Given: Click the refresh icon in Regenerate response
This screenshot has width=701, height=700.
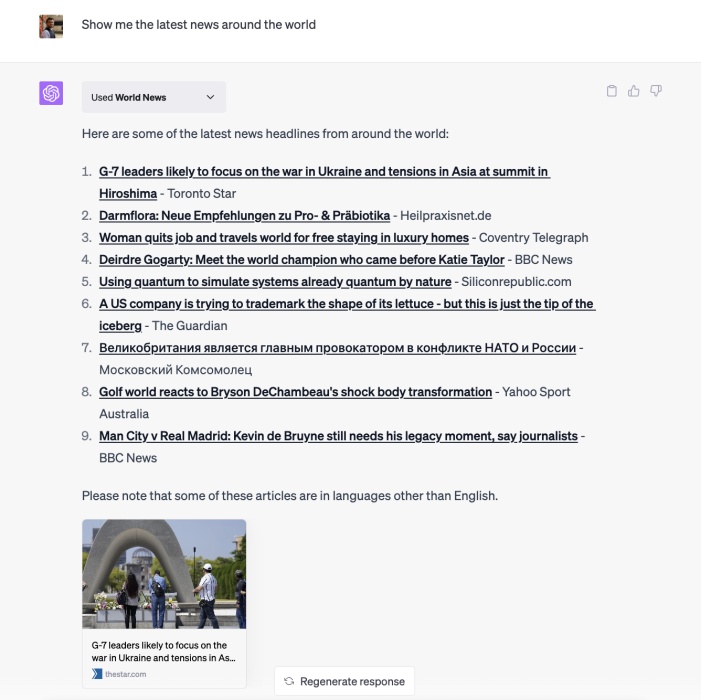Looking at the screenshot, I should 289,681.
